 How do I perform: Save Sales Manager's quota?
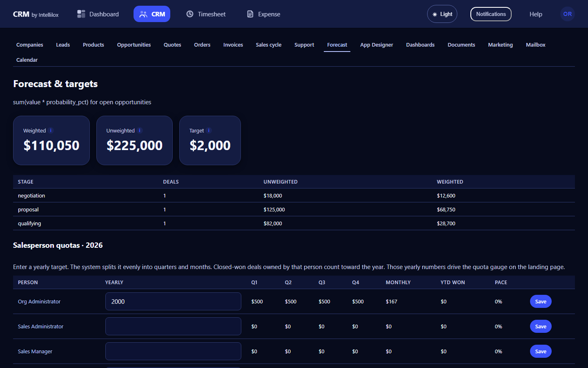541,351
